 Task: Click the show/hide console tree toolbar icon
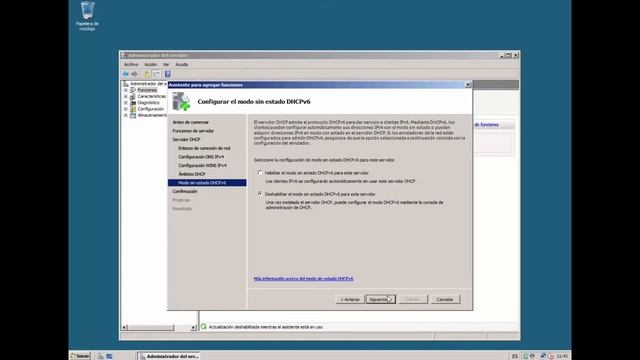[x=156, y=74]
